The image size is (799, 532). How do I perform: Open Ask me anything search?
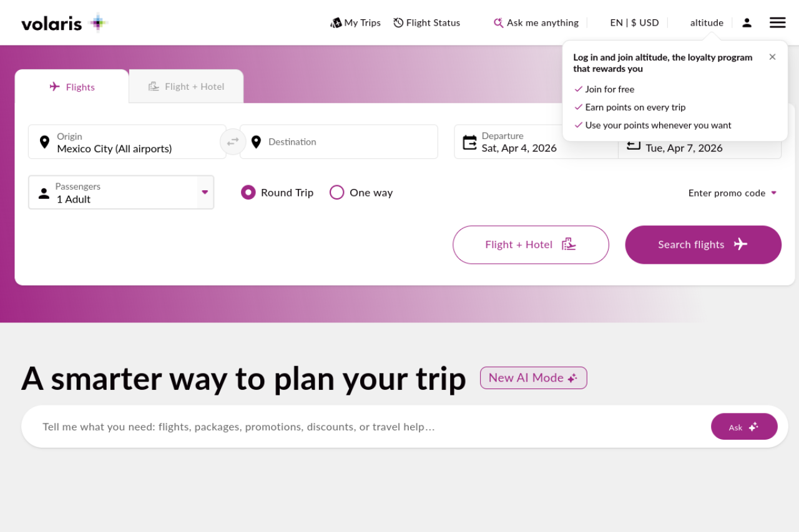[536, 23]
